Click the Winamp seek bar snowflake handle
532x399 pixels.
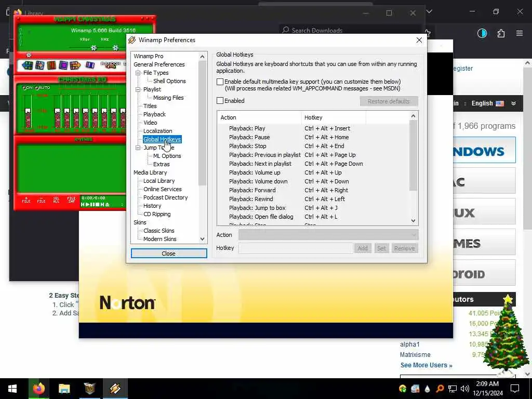tap(29, 55)
